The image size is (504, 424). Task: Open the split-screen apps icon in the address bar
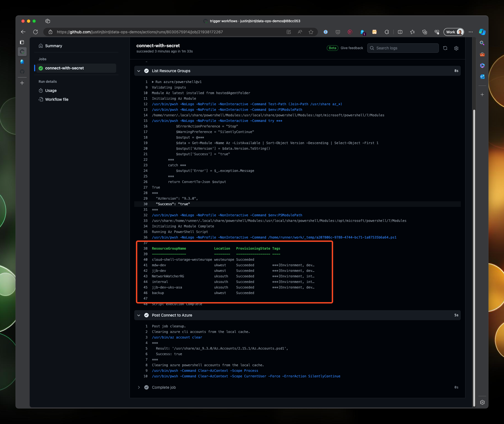point(289,32)
